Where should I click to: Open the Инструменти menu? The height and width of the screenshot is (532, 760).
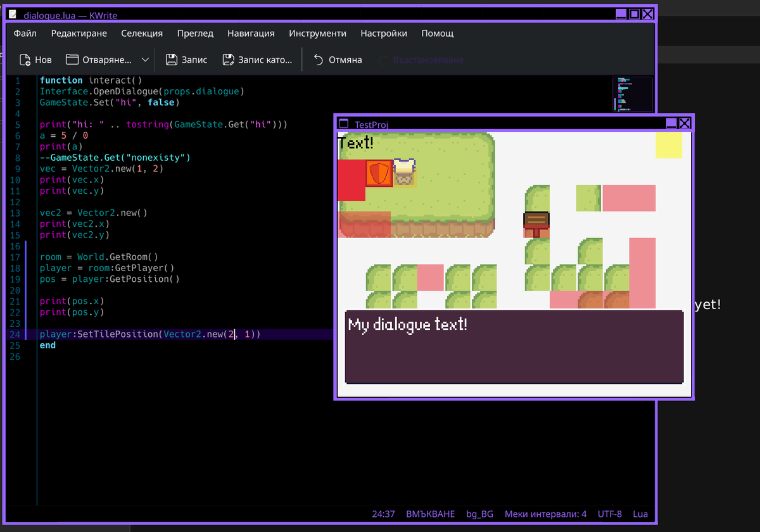pos(317,34)
